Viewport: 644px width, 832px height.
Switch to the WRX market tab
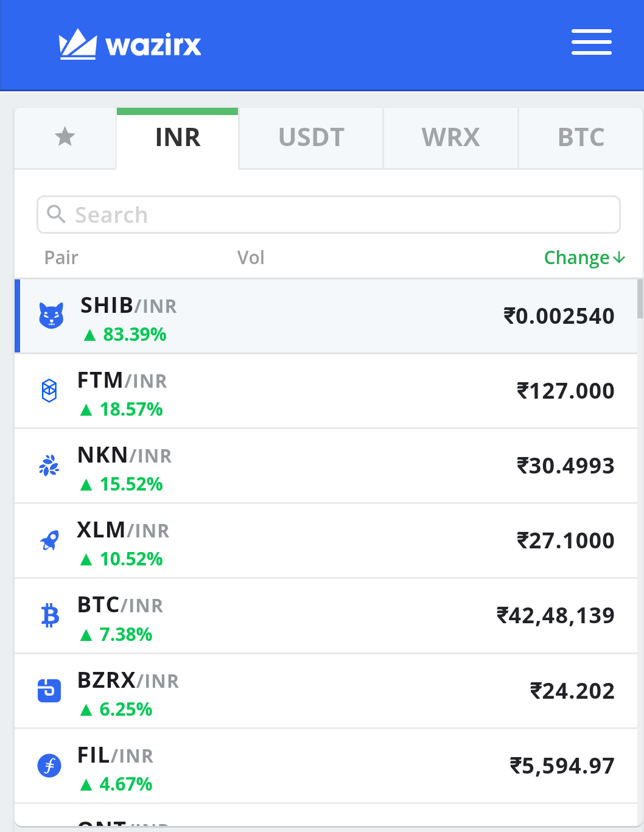(x=450, y=138)
